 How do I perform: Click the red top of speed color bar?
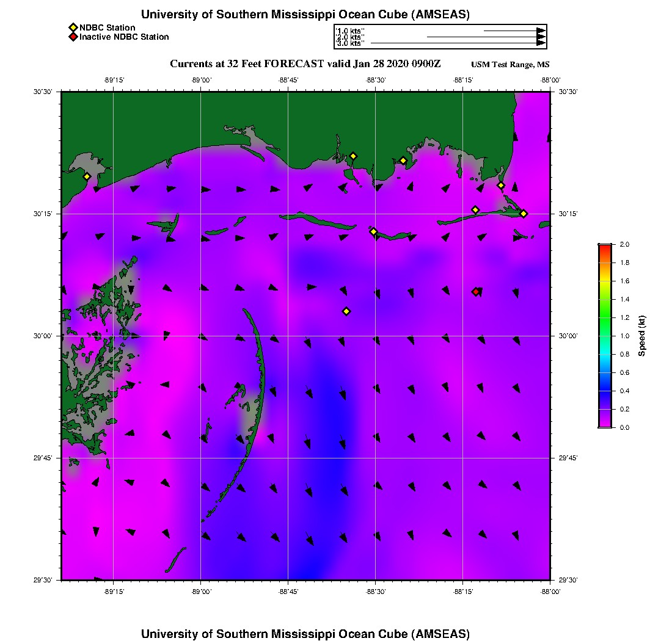pos(605,247)
